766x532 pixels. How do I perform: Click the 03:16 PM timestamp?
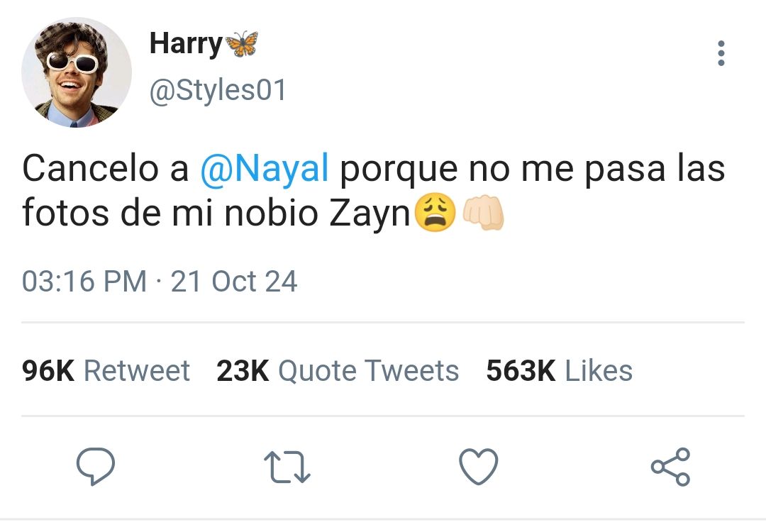84,282
